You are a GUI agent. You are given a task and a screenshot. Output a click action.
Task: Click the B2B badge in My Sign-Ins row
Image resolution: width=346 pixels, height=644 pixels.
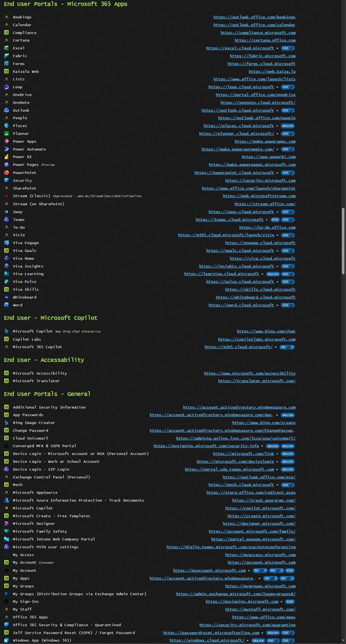click(x=289, y=602)
